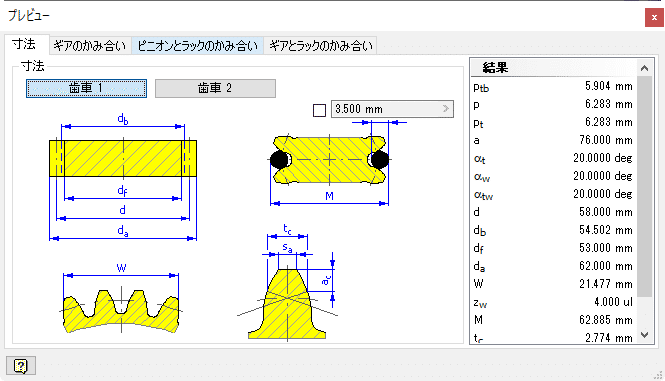Open the help icon at bottom left
This screenshot has width=665, height=381.
pos(21,366)
